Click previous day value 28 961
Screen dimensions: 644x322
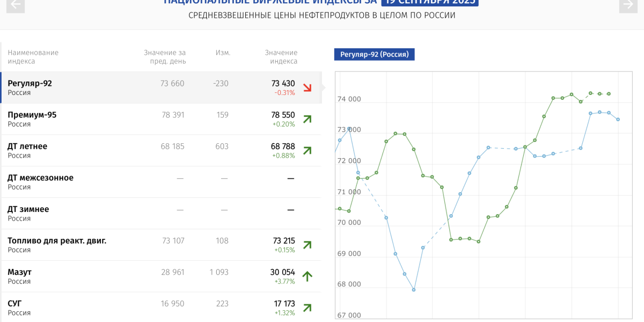(173, 272)
